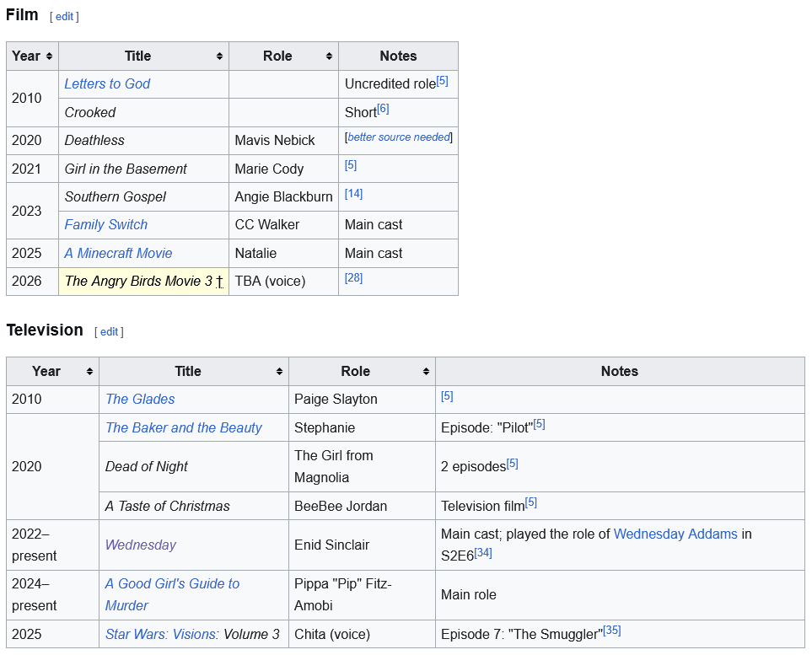Open citation 34 after S2E6
The height and width of the screenshot is (655, 812).
click(483, 553)
